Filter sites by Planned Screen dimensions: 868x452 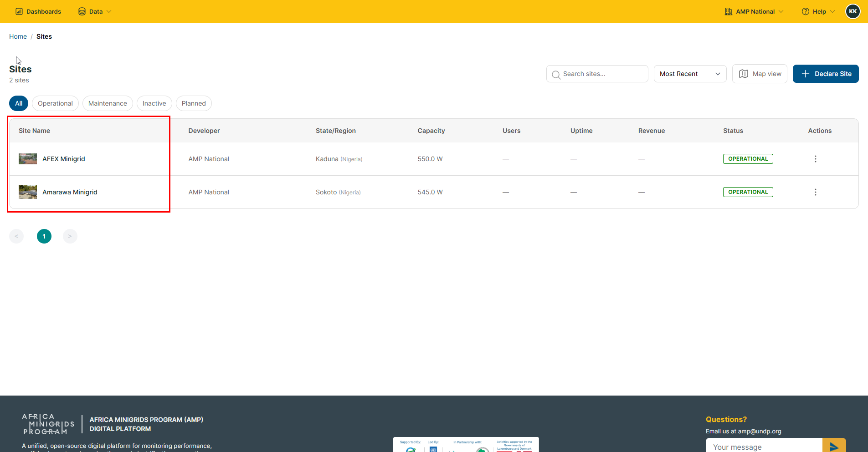point(194,103)
